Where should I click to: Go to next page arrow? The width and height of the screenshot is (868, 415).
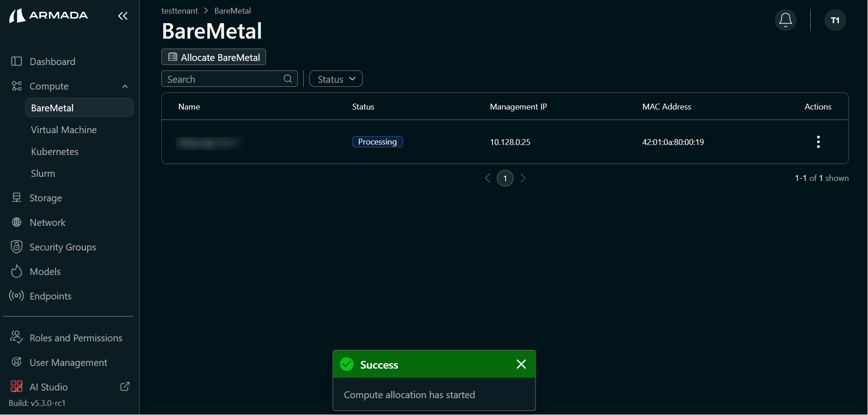tap(523, 178)
